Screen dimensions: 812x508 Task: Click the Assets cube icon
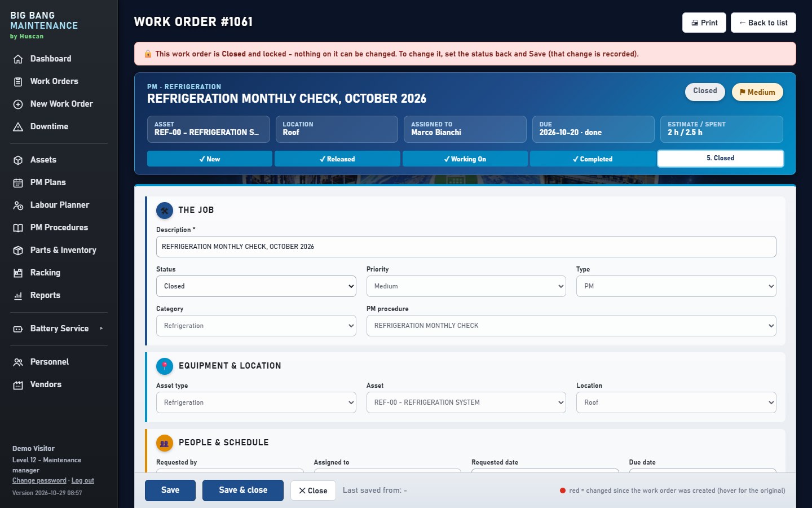point(18,160)
